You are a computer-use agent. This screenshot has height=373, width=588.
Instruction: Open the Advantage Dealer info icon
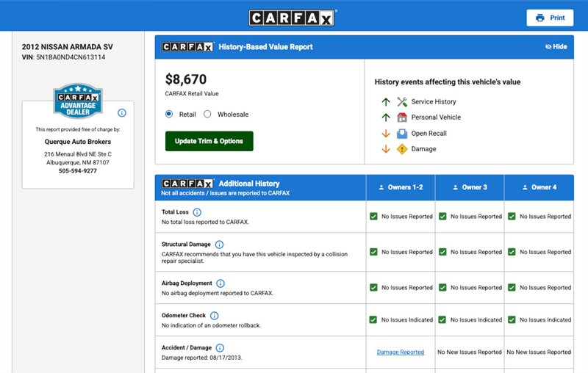pyautogui.click(x=122, y=113)
